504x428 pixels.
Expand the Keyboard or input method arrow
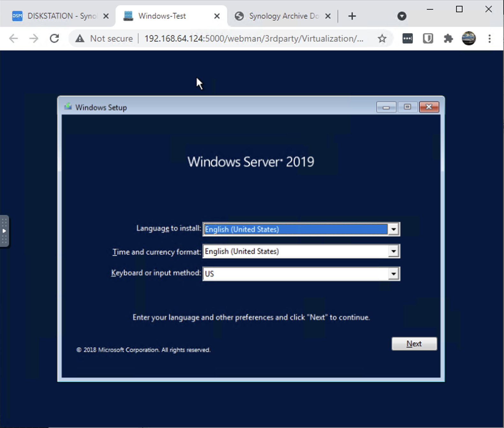(x=394, y=274)
